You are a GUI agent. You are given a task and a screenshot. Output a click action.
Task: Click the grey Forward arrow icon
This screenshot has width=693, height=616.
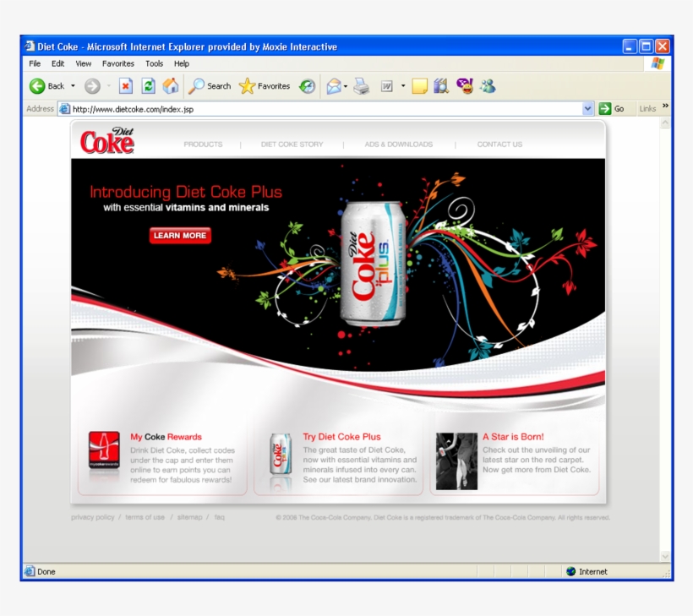(x=92, y=86)
